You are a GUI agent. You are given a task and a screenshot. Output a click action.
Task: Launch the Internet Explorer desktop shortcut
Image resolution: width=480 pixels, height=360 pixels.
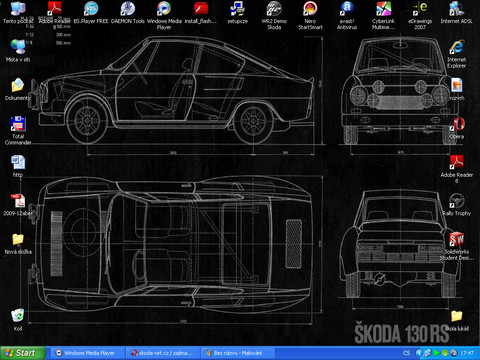pyautogui.click(x=456, y=47)
